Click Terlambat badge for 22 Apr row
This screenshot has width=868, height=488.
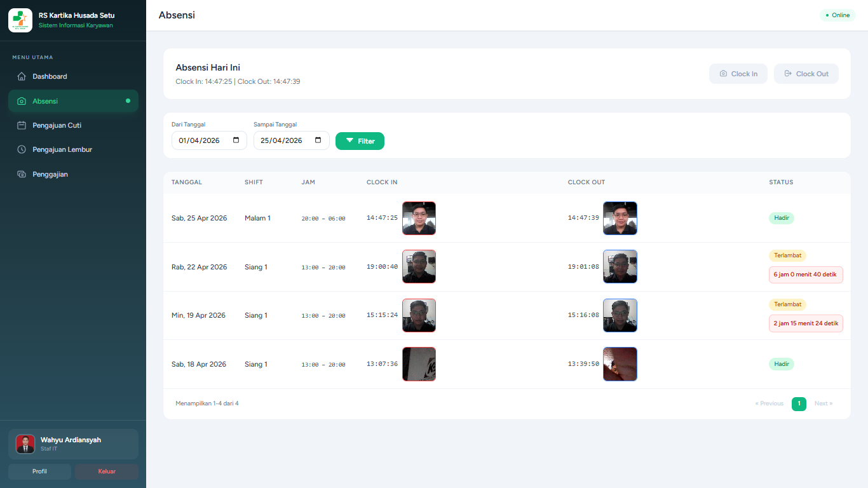point(787,255)
